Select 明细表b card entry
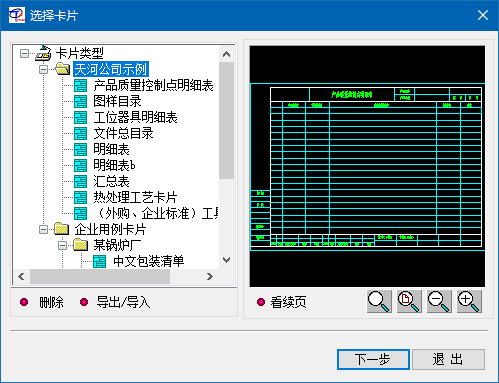This screenshot has height=383, width=499. [x=114, y=165]
